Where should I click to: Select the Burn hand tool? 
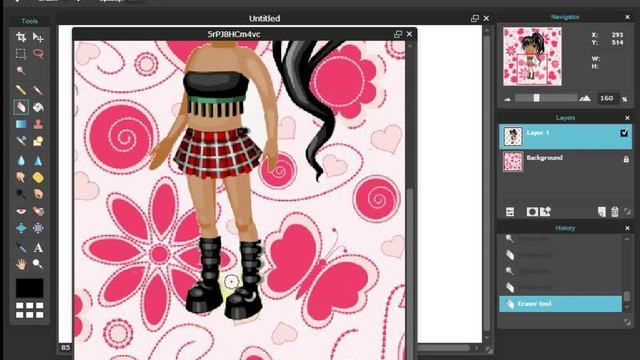coord(38,194)
